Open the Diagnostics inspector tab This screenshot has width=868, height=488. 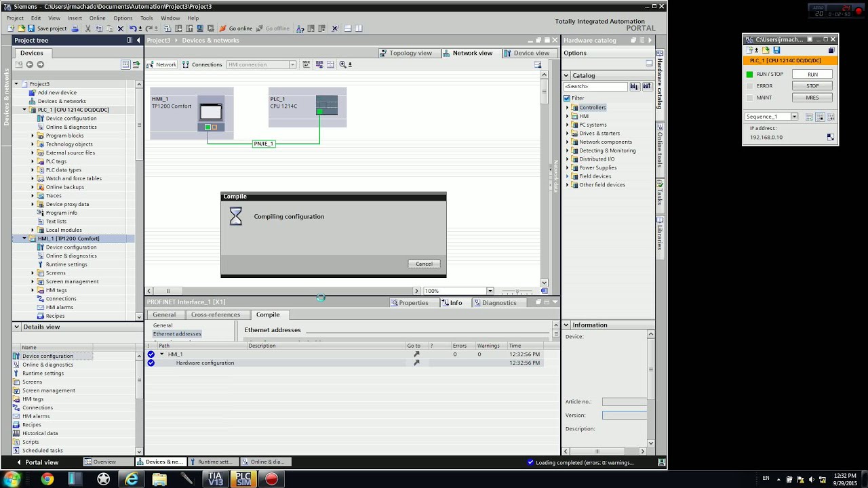495,302
